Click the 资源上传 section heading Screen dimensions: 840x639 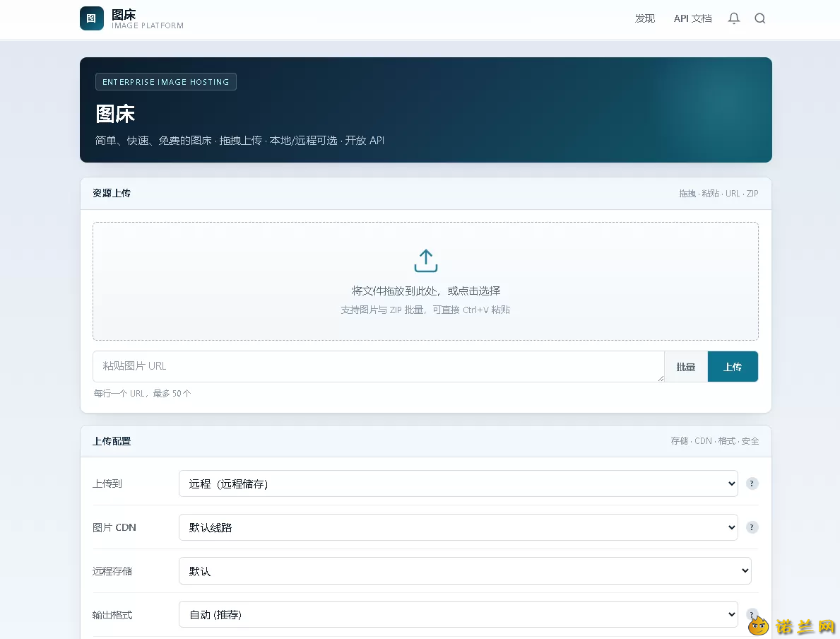112,193
